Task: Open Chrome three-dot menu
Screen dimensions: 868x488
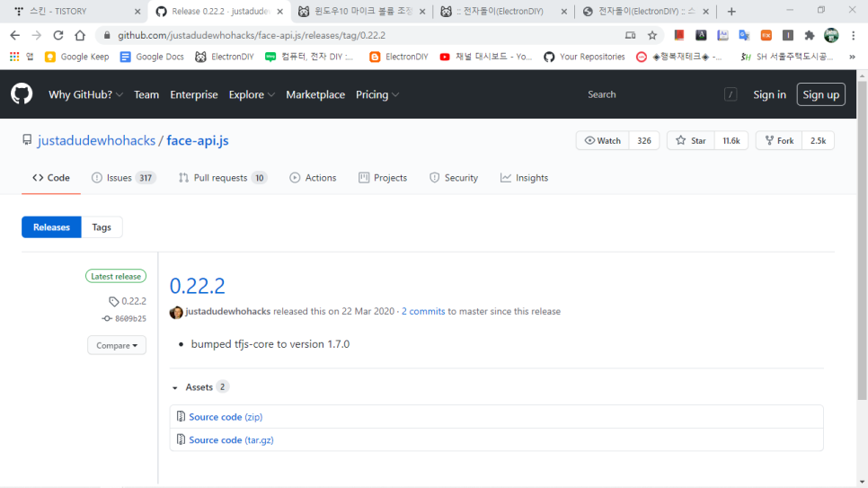Action: coord(853,35)
